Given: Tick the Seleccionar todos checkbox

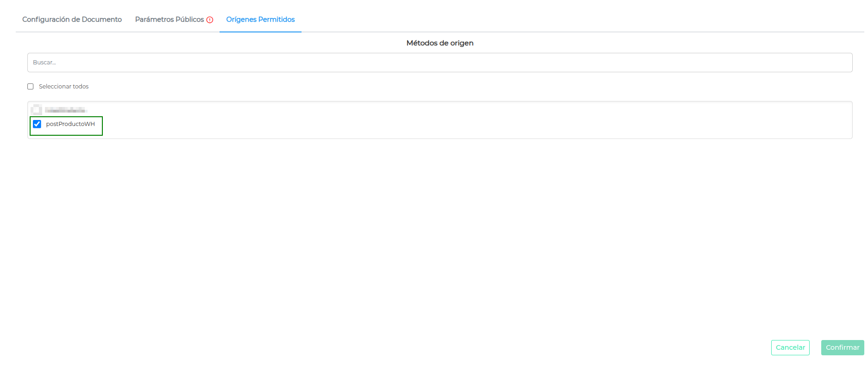Looking at the screenshot, I should pyautogui.click(x=31, y=87).
